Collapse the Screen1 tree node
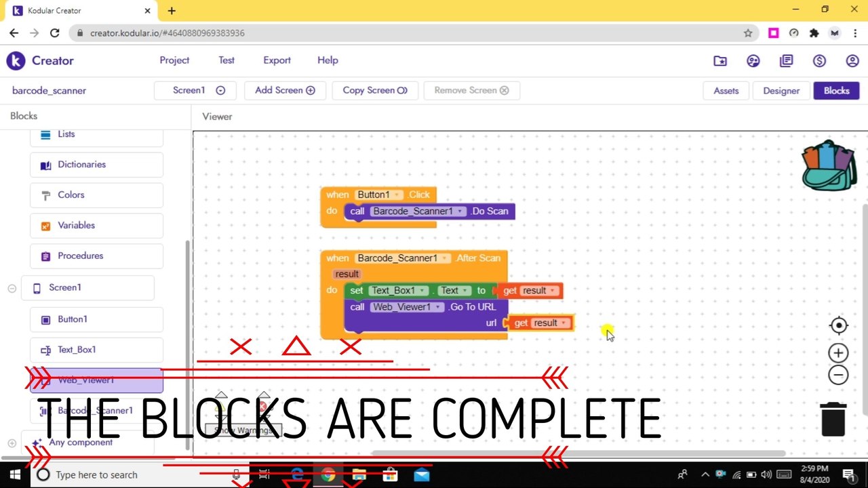 click(12, 289)
